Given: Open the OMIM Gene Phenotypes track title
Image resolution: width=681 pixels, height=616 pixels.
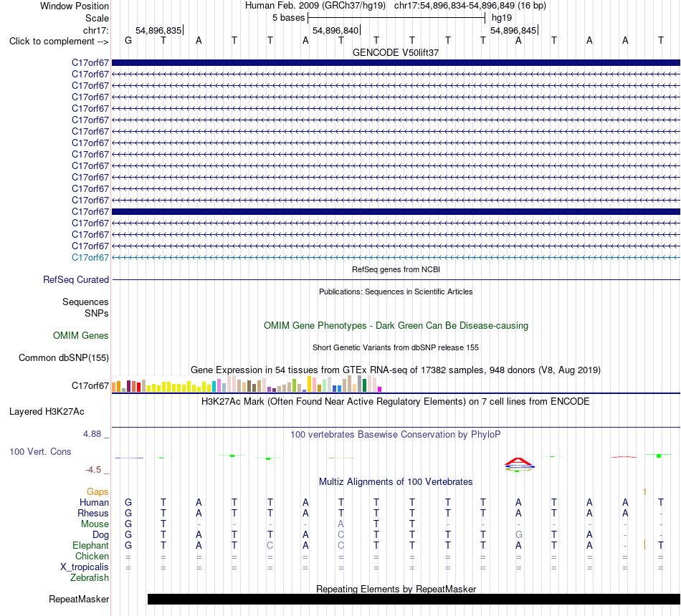Looking at the screenshot, I should [396, 326].
